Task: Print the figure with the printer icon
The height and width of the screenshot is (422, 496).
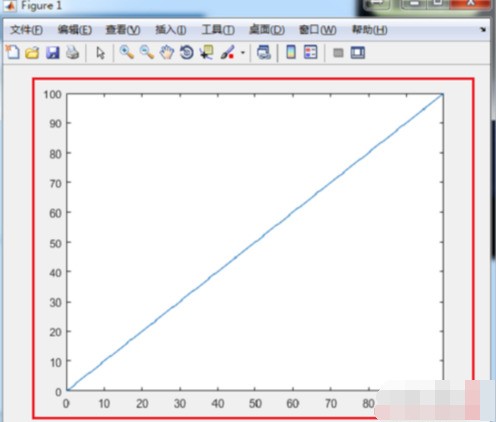Action: pyautogui.click(x=72, y=53)
